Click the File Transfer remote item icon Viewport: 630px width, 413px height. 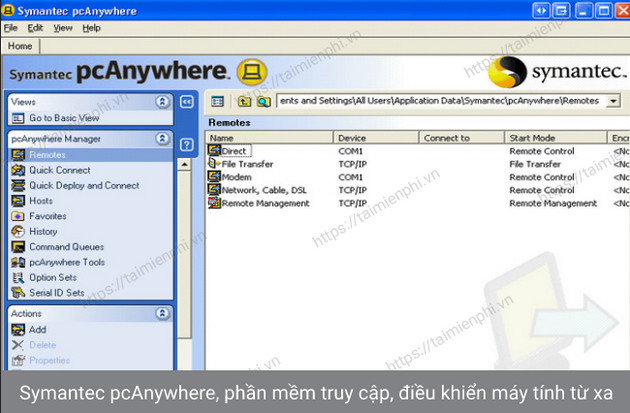pos(214,164)
